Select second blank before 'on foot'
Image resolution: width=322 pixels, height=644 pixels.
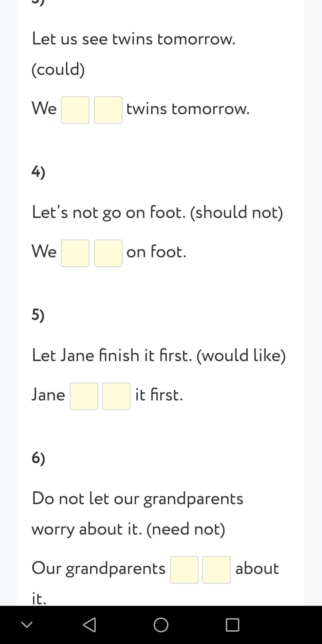108,253
